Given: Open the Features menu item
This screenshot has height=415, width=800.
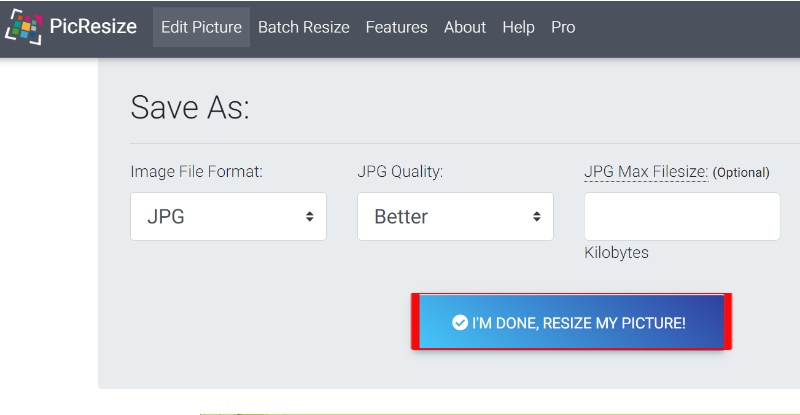Looking at the screenshot, I should click(x=396, y=27).
